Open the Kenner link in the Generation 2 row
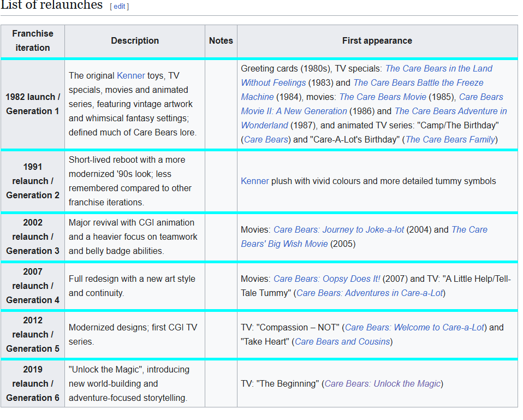 point(255,181)
